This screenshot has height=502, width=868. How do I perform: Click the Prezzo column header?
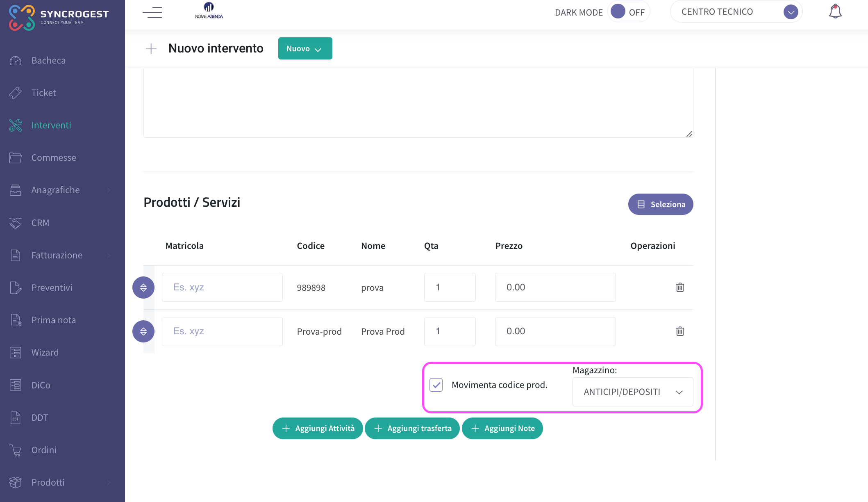click(x=509, y=246)
